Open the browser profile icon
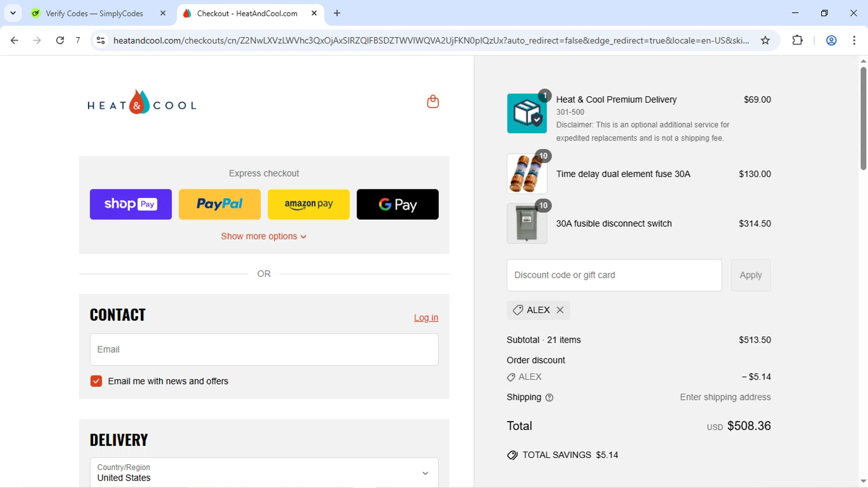Screen dimensions: 868x488 [832, 41]
